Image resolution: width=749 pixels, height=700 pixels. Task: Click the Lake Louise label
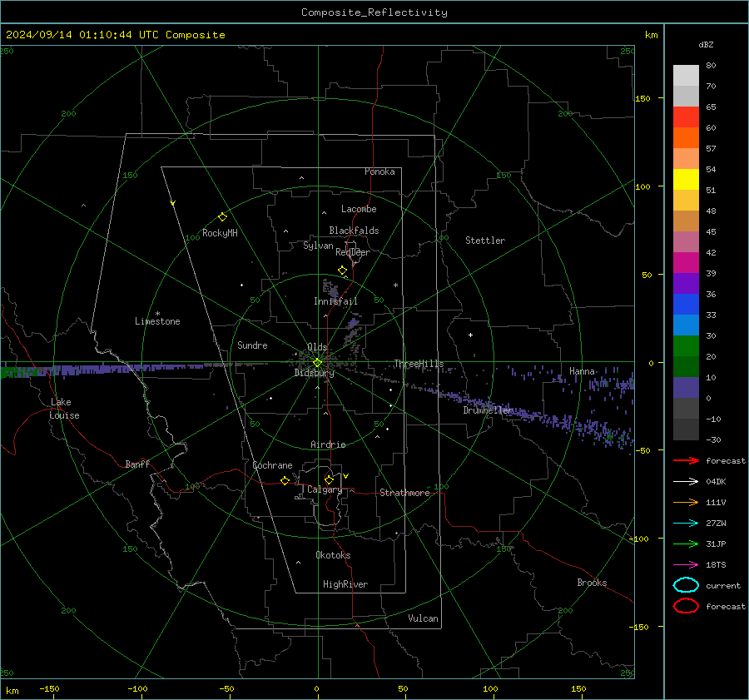coord(64,409)
